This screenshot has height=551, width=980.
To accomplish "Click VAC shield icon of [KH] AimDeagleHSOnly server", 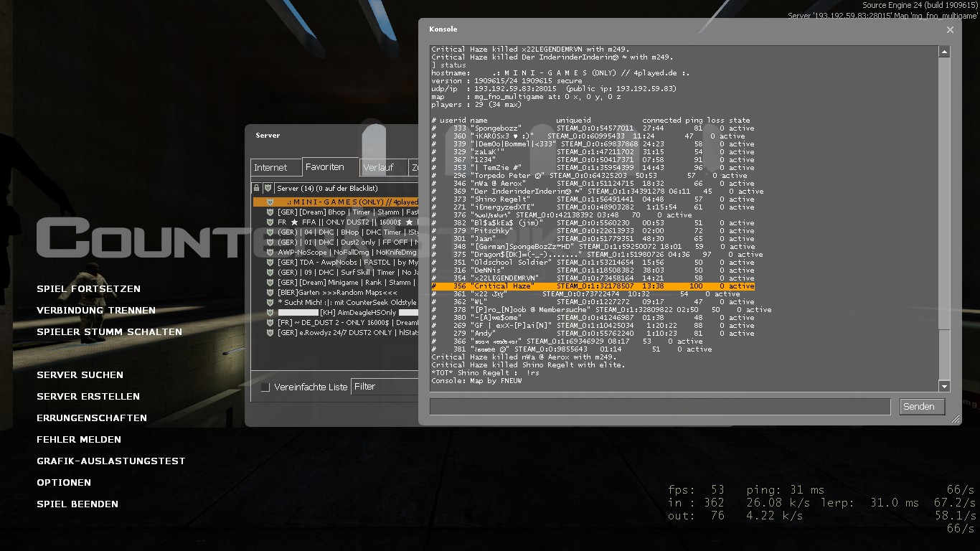I will [270, 313].
